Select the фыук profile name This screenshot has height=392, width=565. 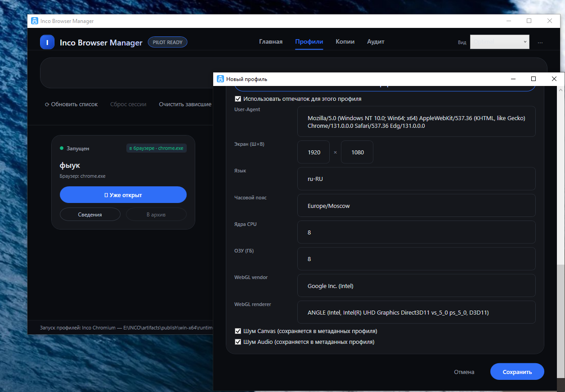click(70, 165)
